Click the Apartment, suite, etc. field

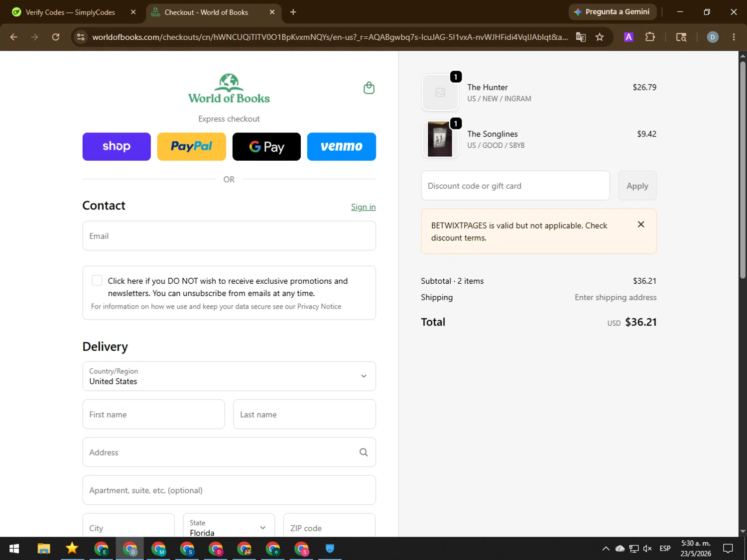tap(229, 490)
